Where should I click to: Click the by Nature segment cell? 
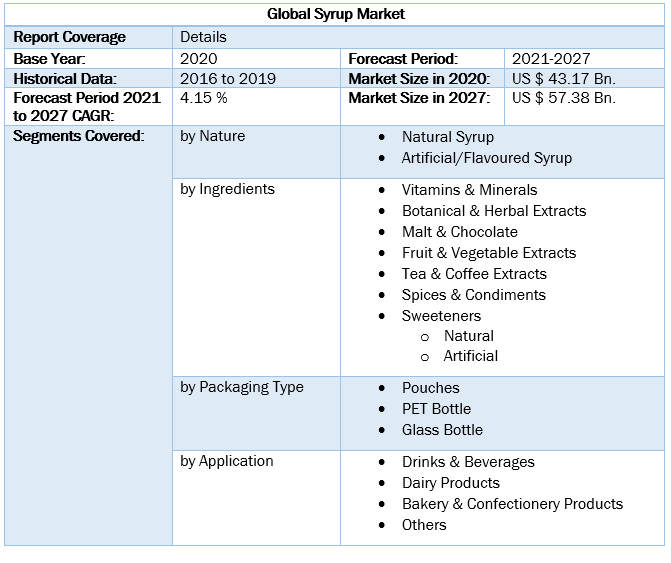coord(212,136)
